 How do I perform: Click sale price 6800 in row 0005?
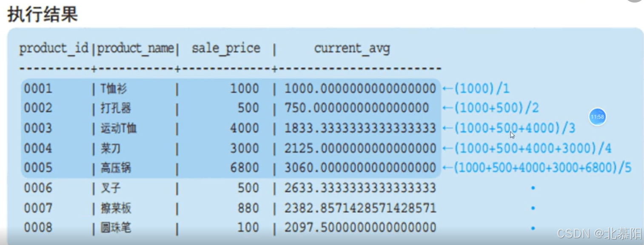(245, 168)
